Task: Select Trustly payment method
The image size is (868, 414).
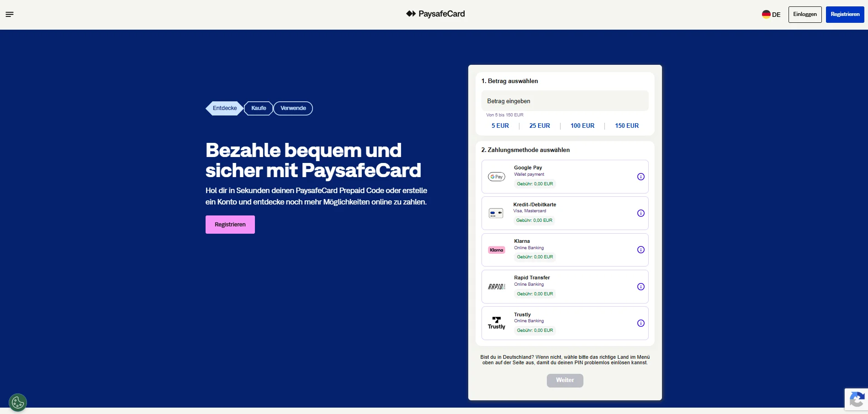Action: (565, 323)
